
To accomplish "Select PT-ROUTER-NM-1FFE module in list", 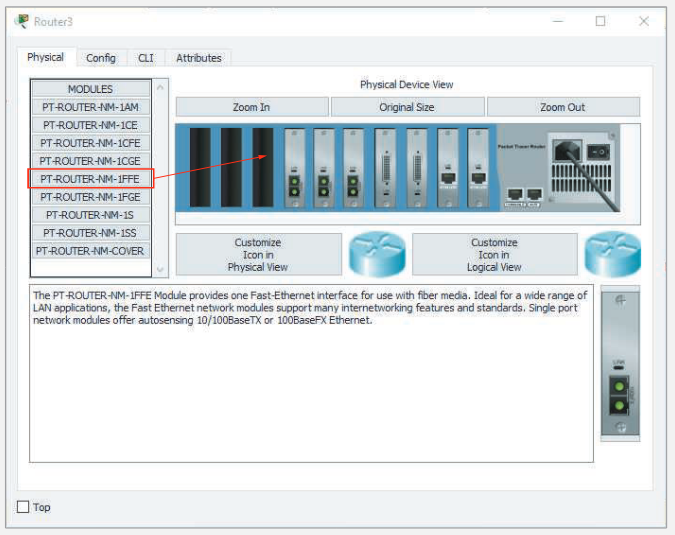I will [90, 179].
